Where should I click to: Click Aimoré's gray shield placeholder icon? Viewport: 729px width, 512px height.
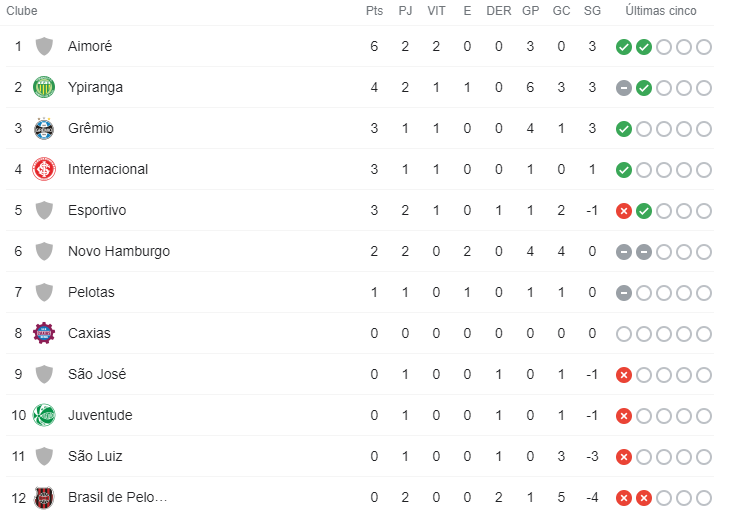pos(44,47)
